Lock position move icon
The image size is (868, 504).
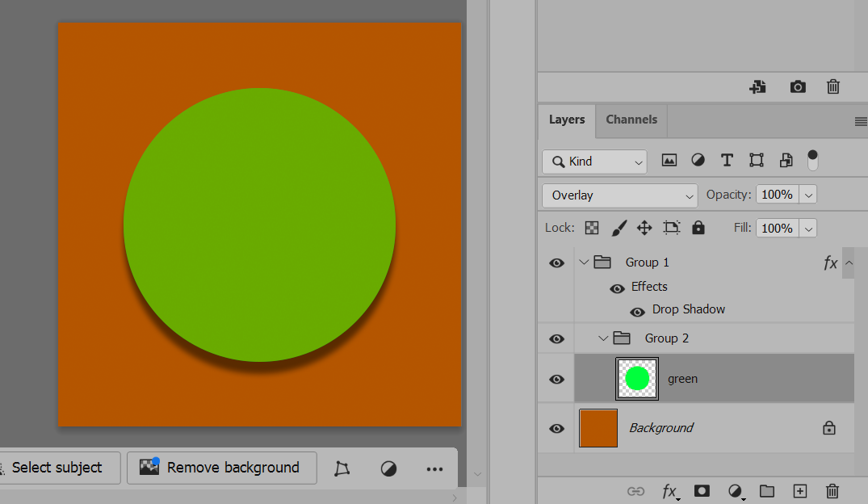pos(644,228)
